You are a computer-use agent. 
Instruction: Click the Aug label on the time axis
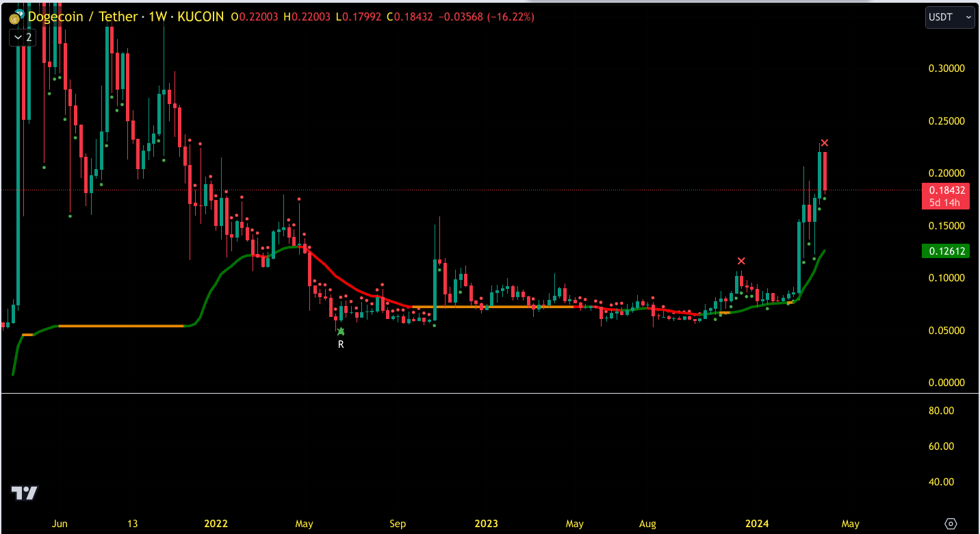pyautogui.click(x=647, y=524)
